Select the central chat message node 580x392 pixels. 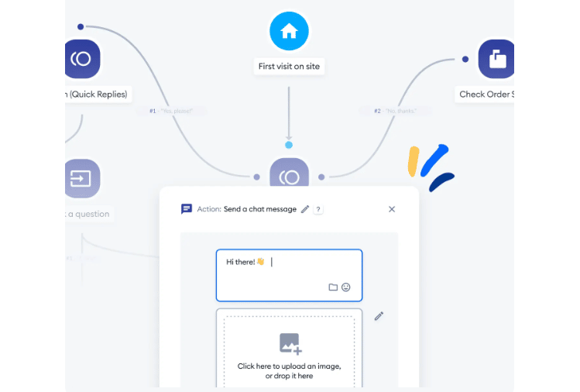(289, 175)
